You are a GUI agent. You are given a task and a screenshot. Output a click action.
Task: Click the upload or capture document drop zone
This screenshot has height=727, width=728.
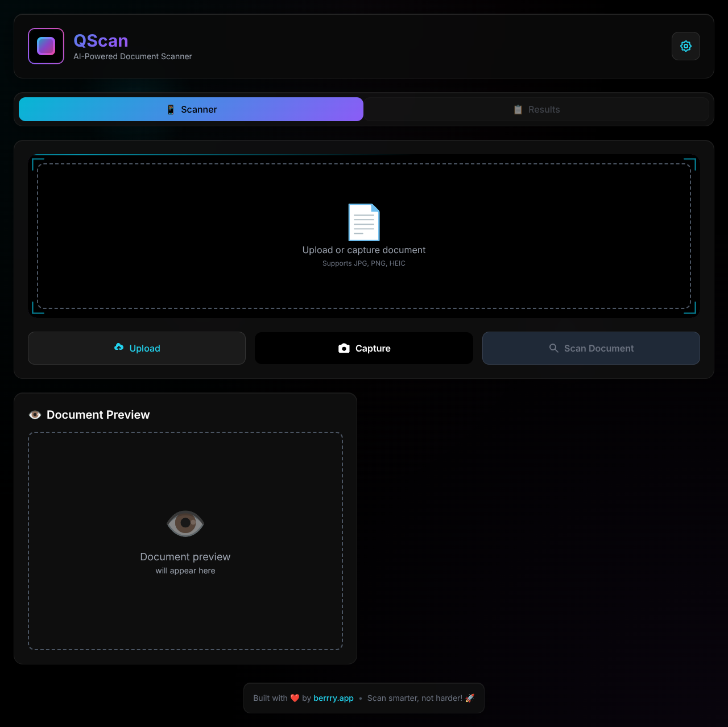[364, 235]
